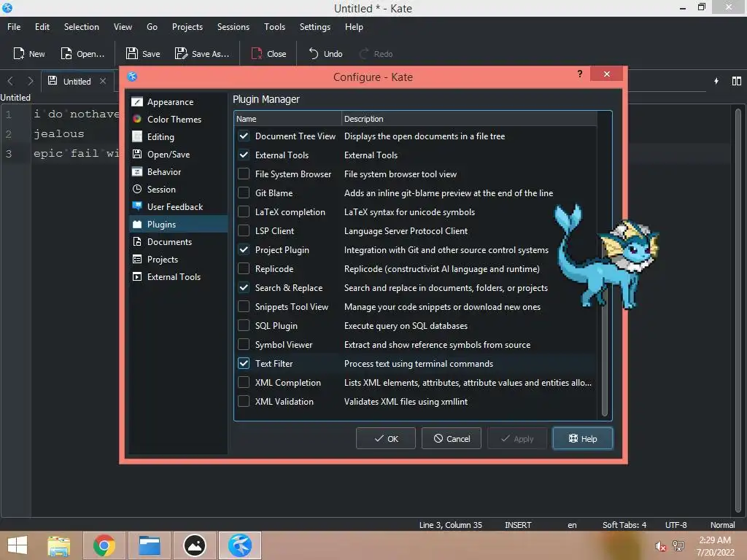
Task: Open Editing settings page
Action: click(x=178, y=137)
